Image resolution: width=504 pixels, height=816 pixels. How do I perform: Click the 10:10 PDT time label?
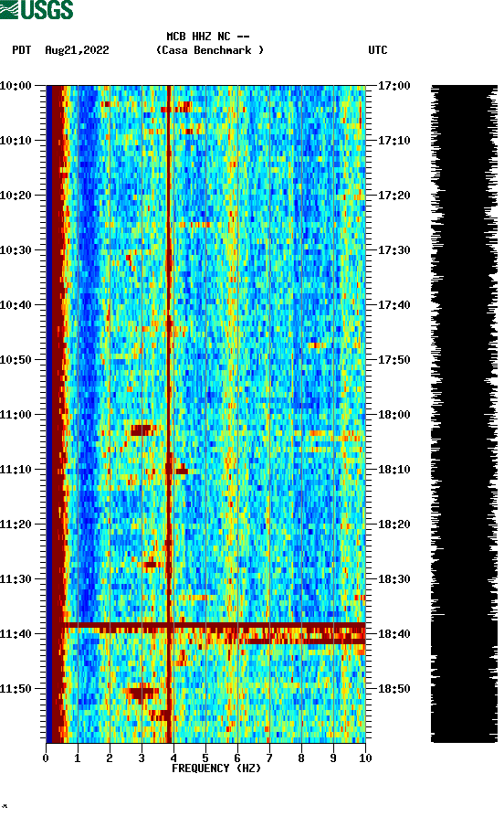(16, 141)
